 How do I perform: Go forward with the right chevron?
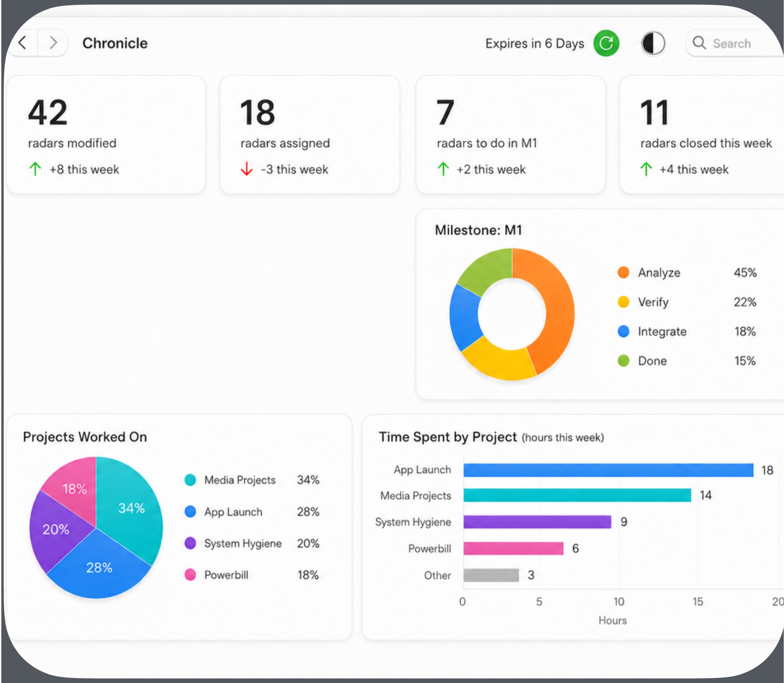pos(53,43)
